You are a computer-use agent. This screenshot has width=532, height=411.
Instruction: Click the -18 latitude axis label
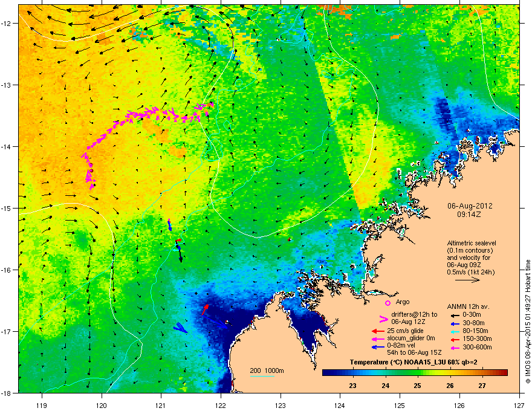click(6, 393)
